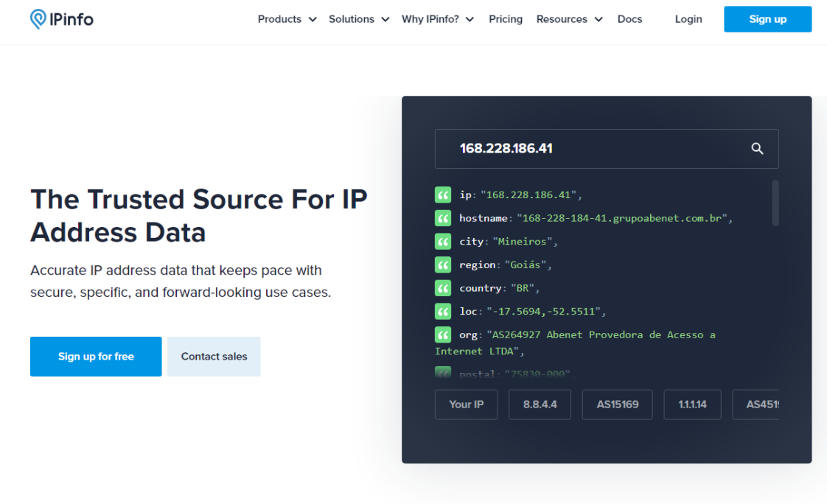This screenshot has height=504, width=827.
Task: Click the quote icon beside the loc coordinates
Action: 442,311
